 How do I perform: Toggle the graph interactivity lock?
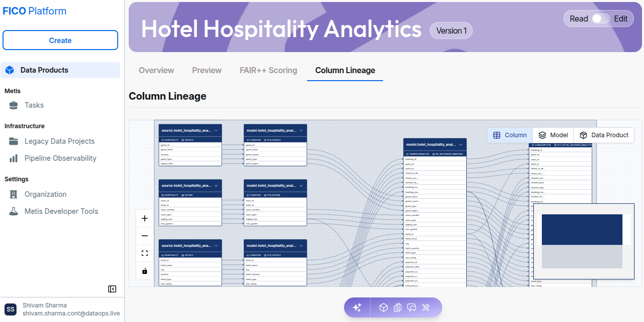[145, 271]
